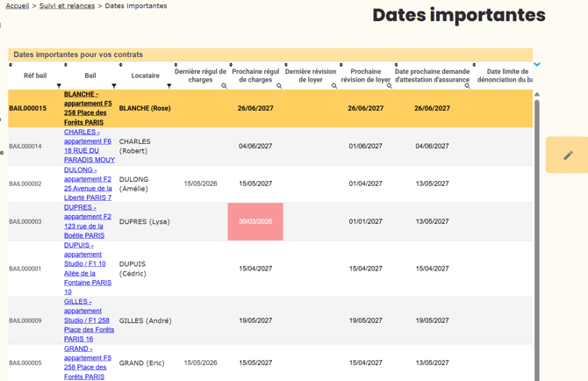Click search magnifier in Prochaine révision de loyer
588x381 pixels.
(x=390, y=86)
